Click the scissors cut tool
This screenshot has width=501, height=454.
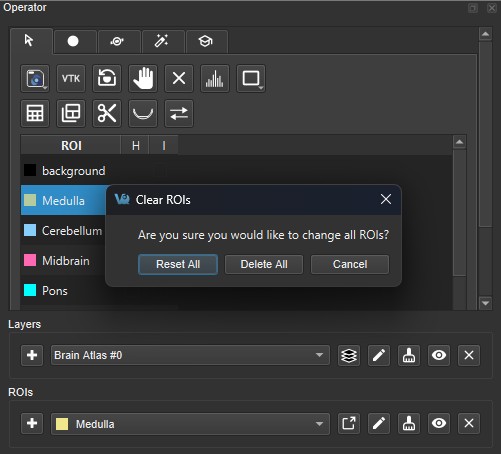pyautogui.click(x=107, y=113)
